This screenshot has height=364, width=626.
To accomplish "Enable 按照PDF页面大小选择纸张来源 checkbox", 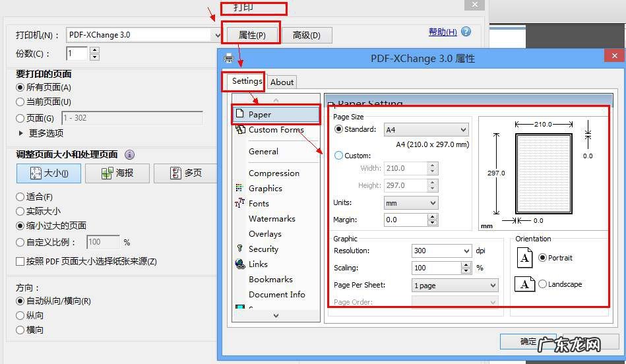I will (x=20, y=261).
